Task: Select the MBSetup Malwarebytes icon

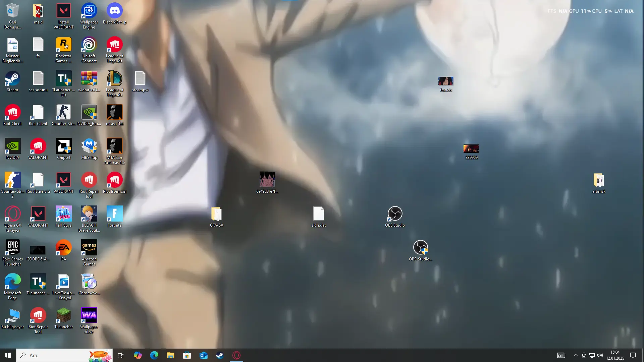Action: pyautogui.click(x=89, y=149)
